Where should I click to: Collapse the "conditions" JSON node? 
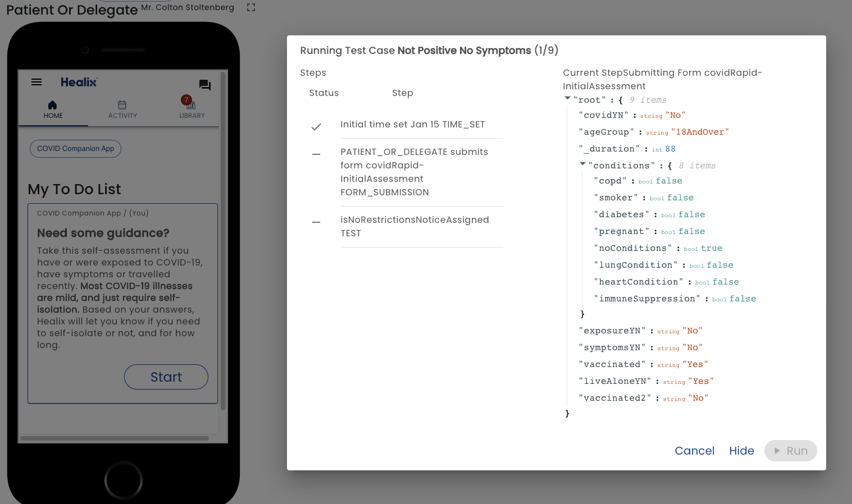[x=582, y=164]
